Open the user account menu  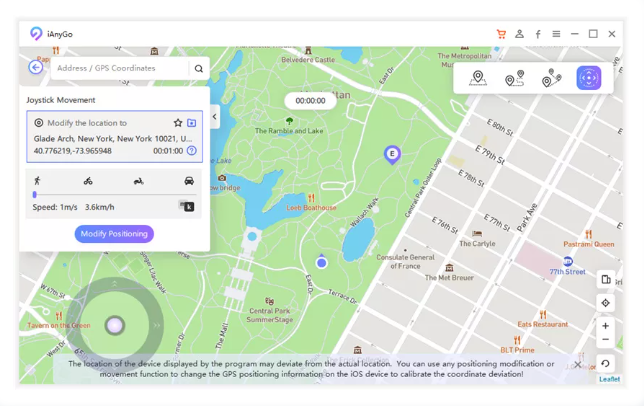pos(519,34)
